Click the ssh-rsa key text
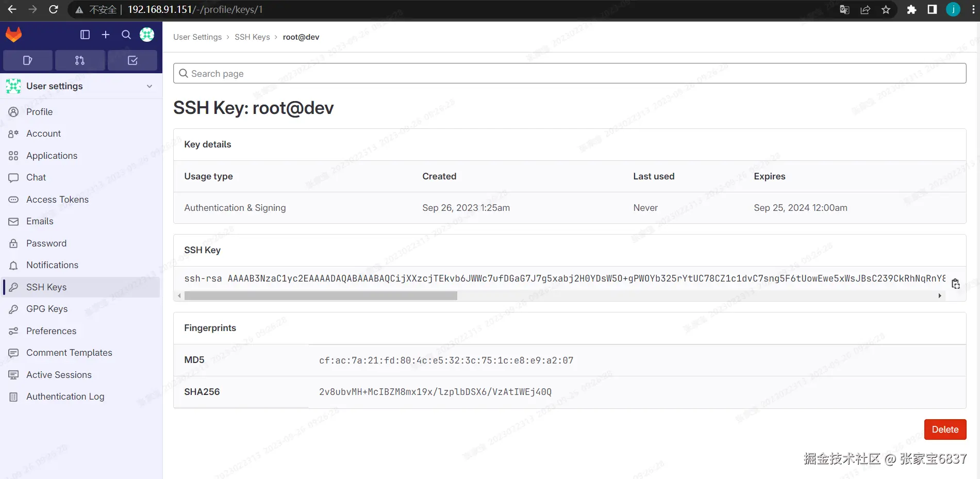The height and width of the screenshot is (479, 980). click(x=565, y=278)
